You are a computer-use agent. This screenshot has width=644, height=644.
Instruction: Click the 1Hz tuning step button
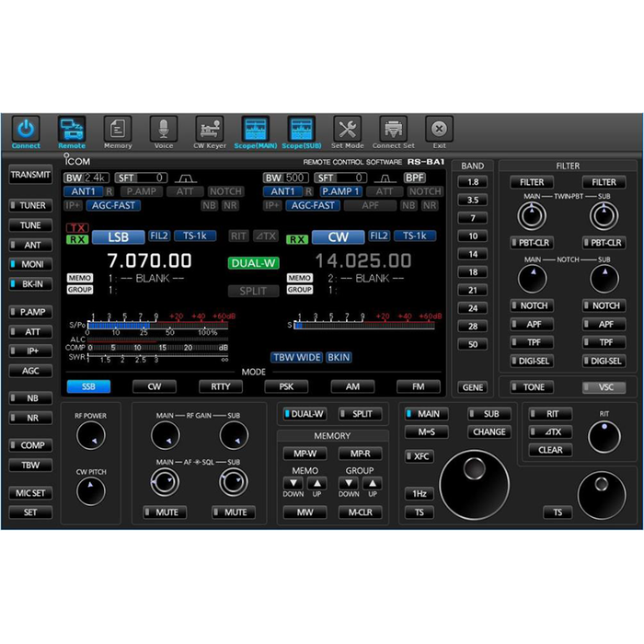click(420, 494)
